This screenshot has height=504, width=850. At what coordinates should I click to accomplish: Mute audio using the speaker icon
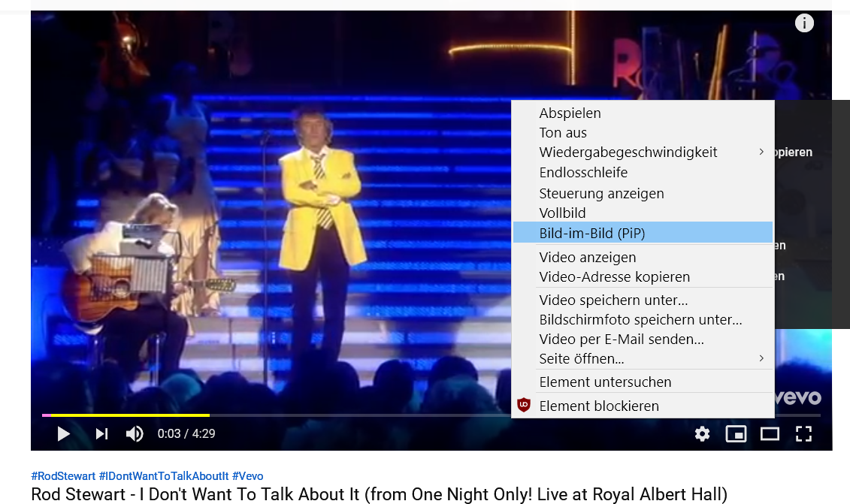tap(135, 434)
